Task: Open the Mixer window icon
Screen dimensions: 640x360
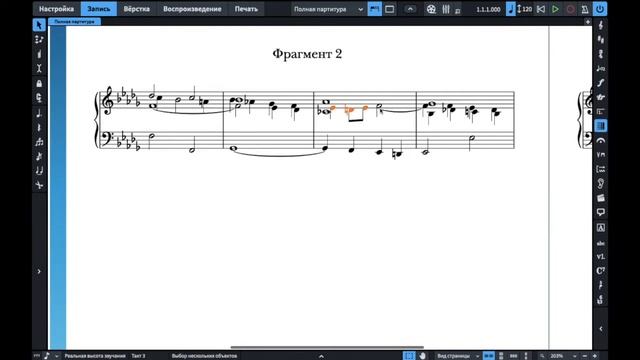Action: (x=446, y=9)
